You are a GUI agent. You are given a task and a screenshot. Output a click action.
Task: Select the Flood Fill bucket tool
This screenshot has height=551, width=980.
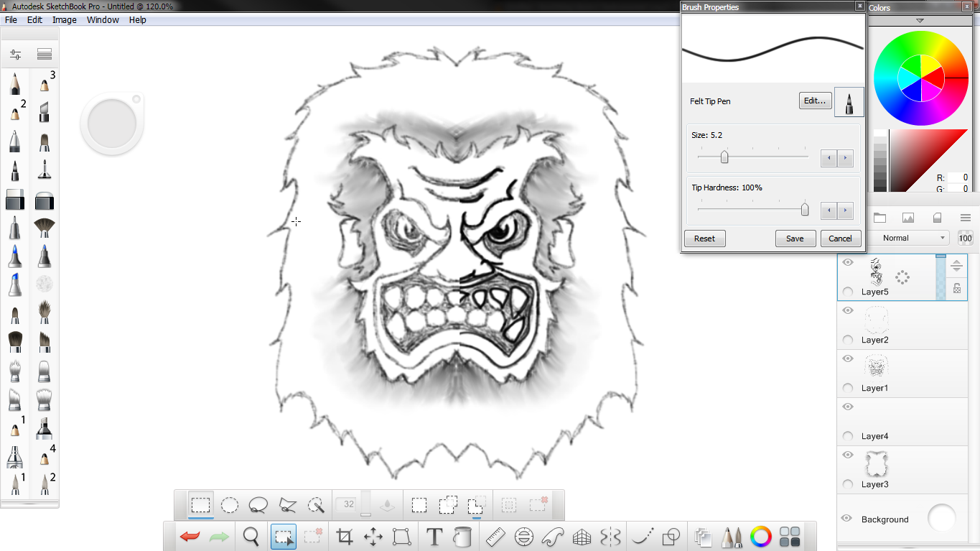462,537
